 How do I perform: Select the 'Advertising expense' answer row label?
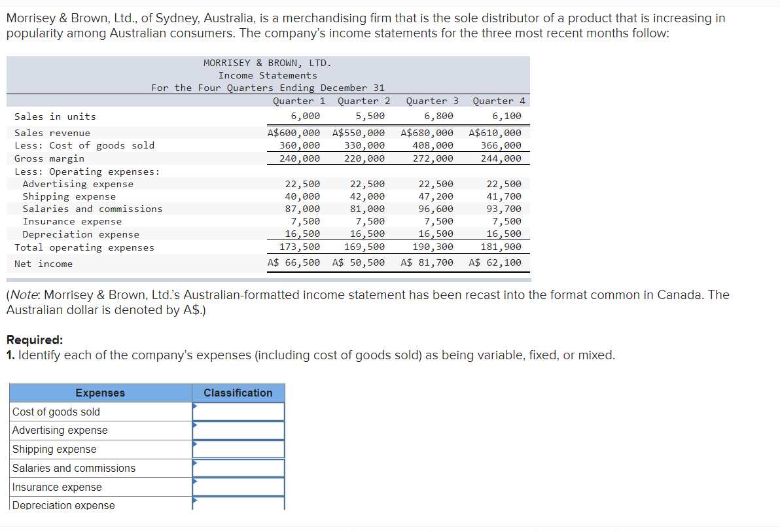point(60,431)
